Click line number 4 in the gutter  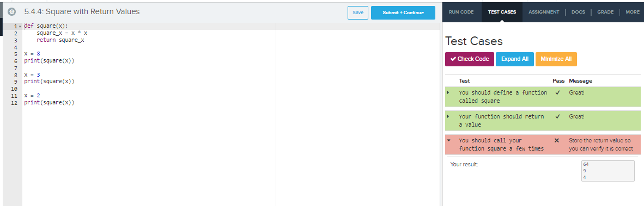coord(15,47)
